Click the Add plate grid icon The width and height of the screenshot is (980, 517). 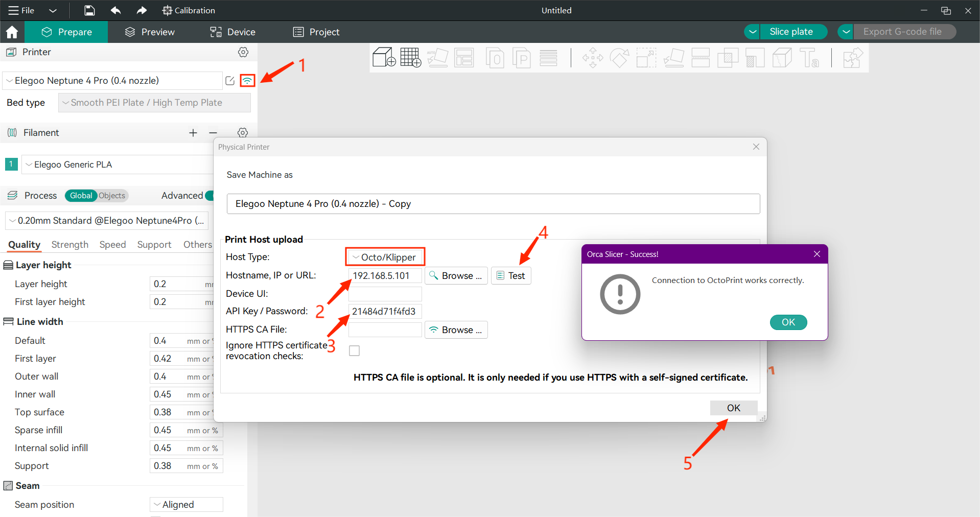(x=410, y=58)
